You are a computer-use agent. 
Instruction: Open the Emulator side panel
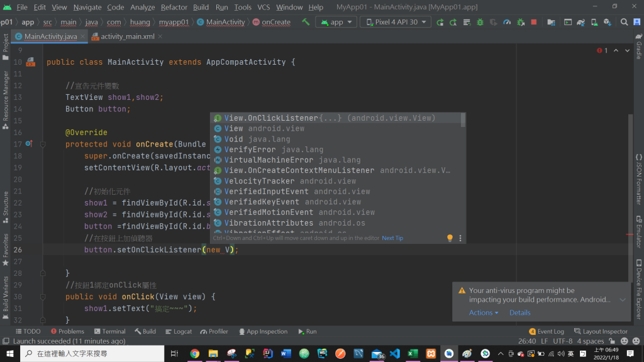639,231
